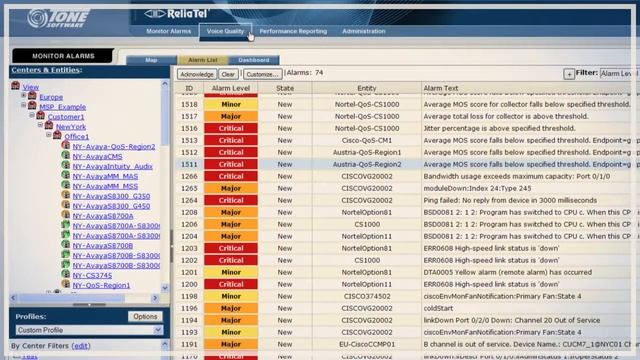
Task: Open the Europe center link
Action: [x=51, y=97]
